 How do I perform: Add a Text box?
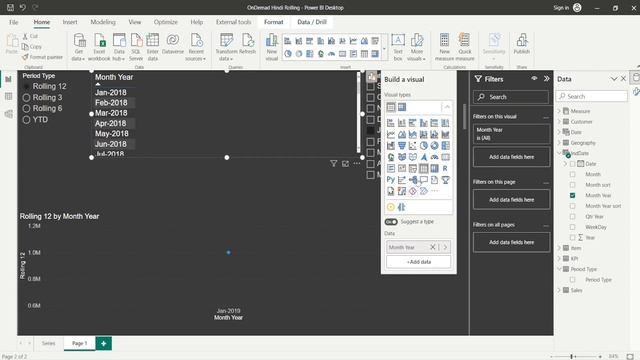coord(398,47)
